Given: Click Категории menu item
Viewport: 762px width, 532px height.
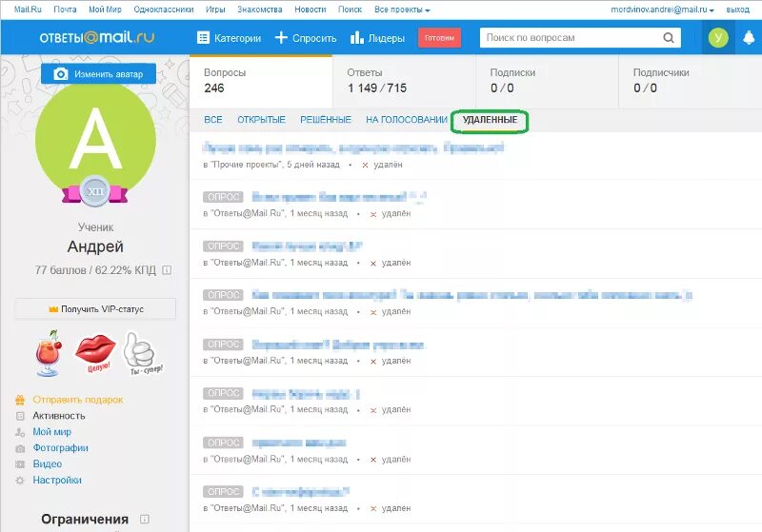Looking at the screenshot, I should click(237, 38).
